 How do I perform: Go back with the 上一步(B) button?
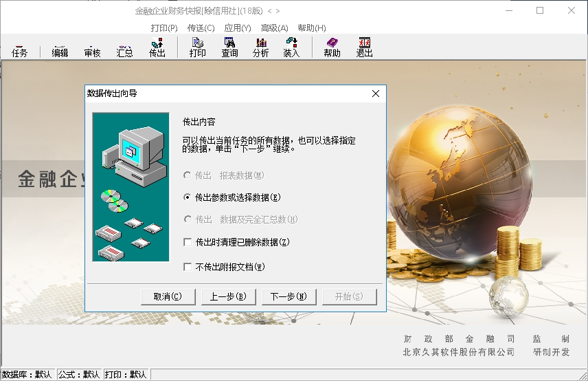228,296
